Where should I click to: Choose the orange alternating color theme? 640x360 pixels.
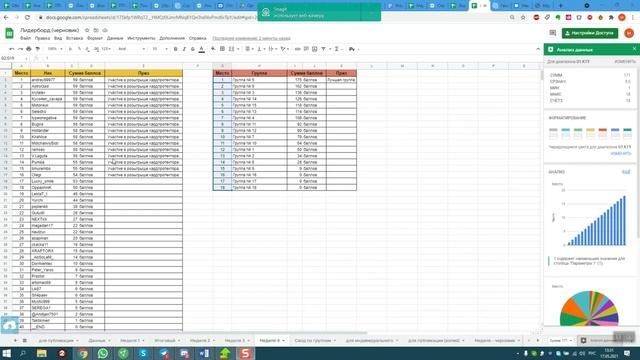click(x=602, y=133)
